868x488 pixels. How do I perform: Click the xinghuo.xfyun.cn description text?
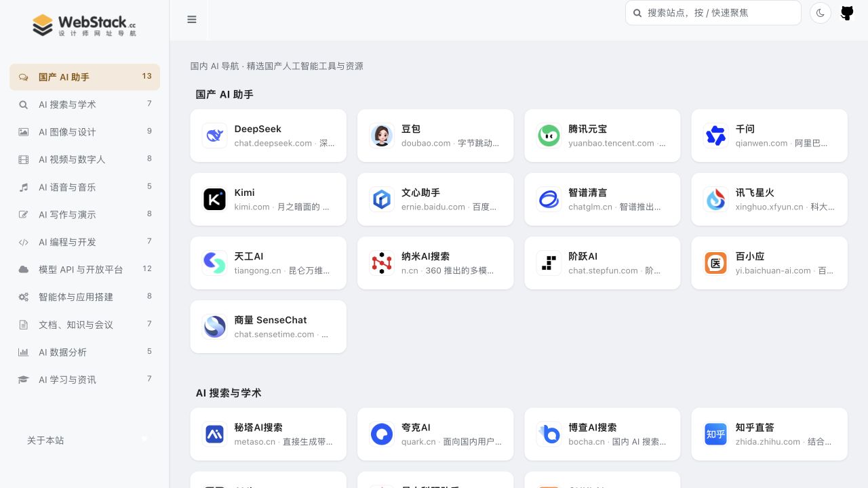785,207
